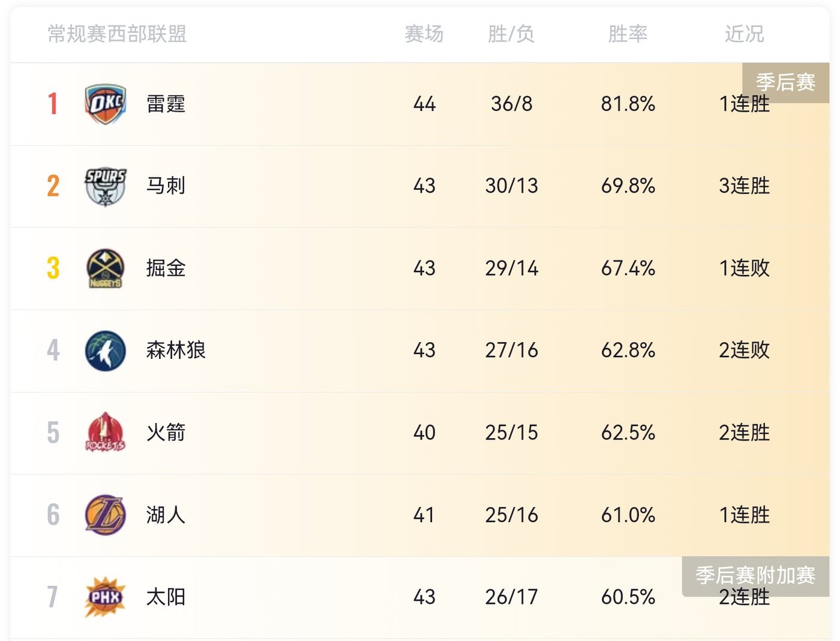Screen dimensions: 840x641
Task: Click the OKC Thunder team logo
Action: point(106,104)
